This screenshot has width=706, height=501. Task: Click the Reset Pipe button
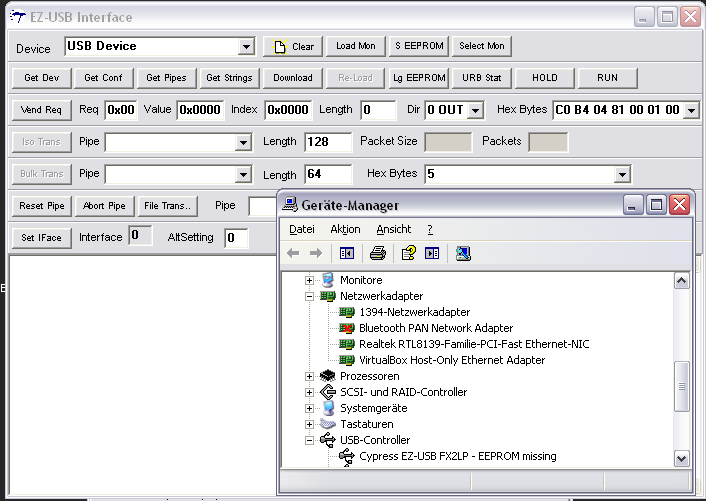41,206
